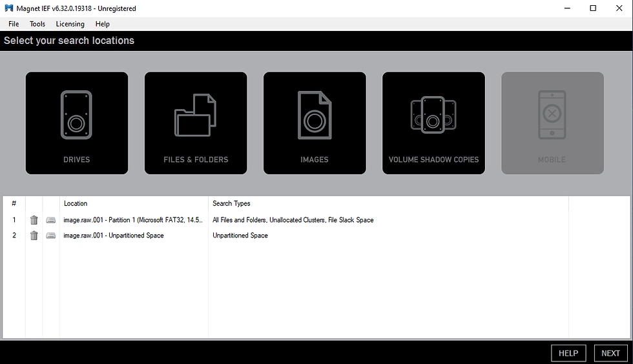Click the # column header
This screenshot has height=364, width=633.
pos(14,203)
